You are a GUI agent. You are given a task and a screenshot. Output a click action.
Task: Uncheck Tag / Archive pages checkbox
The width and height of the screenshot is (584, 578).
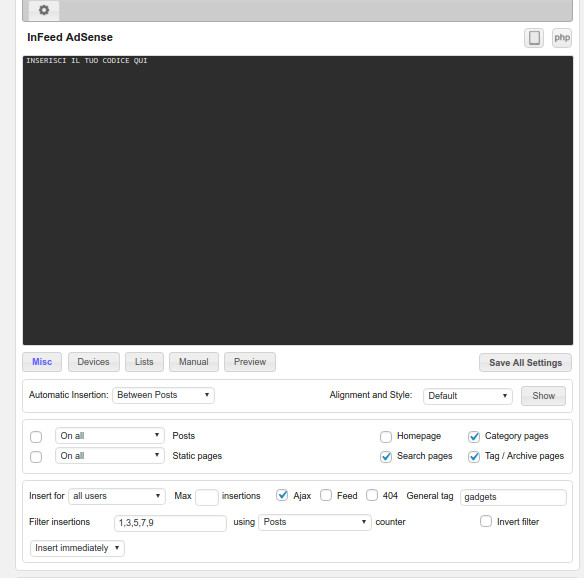[474, 457]
